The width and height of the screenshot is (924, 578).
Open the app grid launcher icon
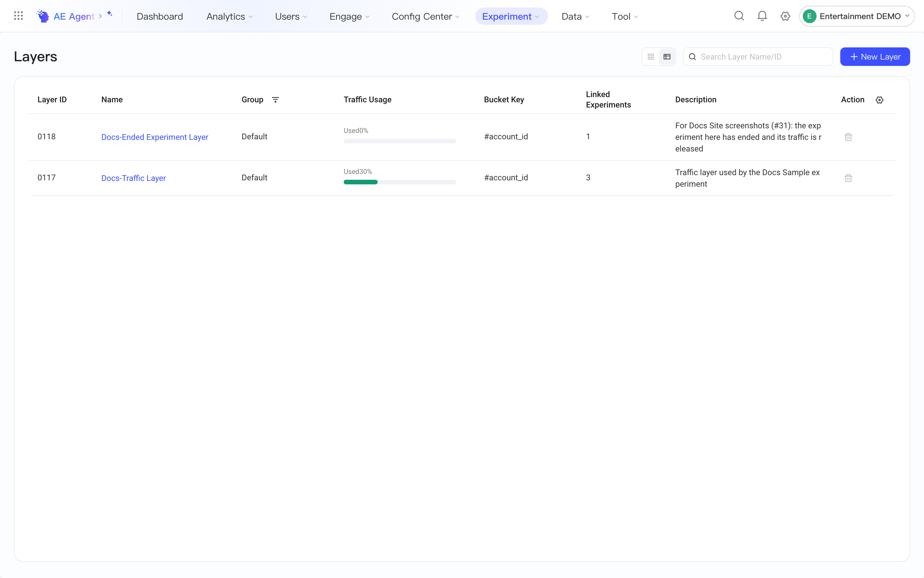point(18,16)
